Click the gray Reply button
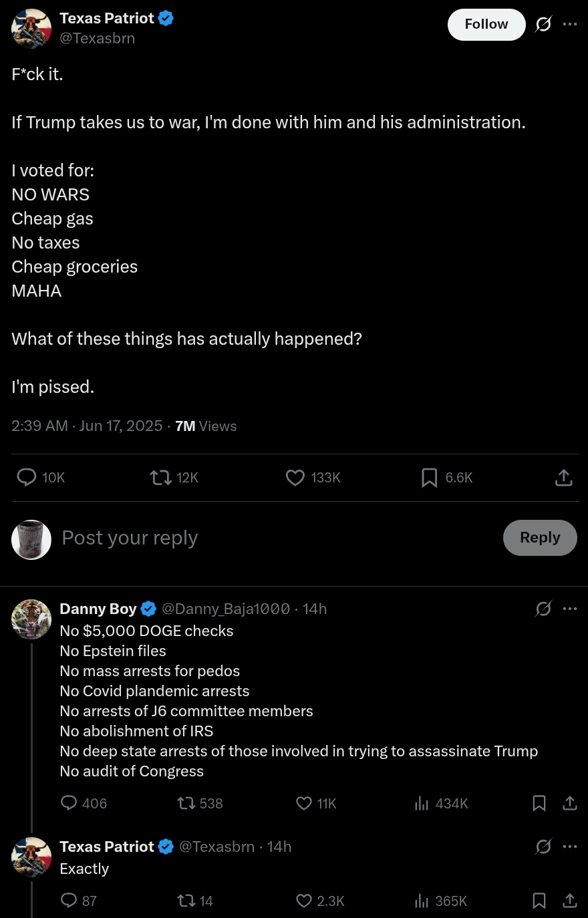The image size is (588, 918). tap(540, 538)
